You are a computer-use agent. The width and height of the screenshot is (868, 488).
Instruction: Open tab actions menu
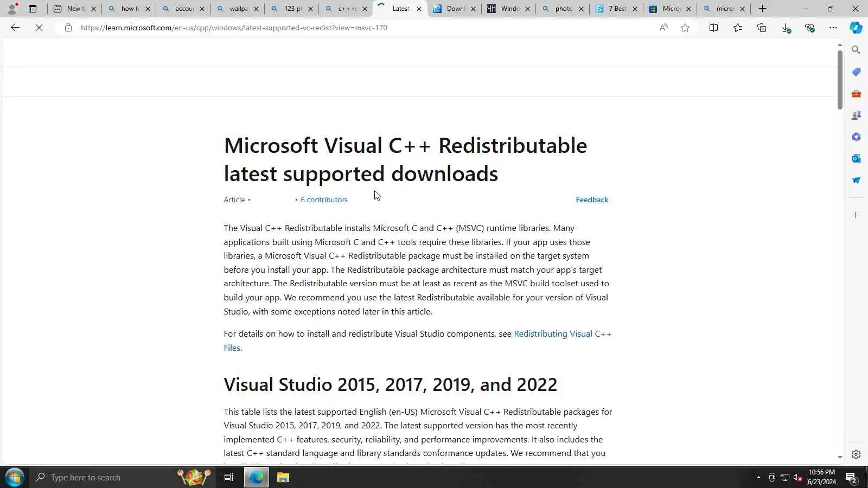point(33,9)
